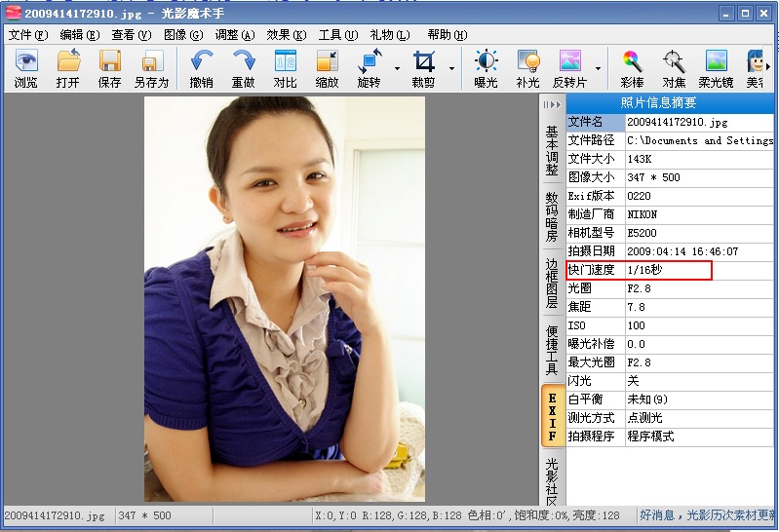Open the 彩棒 color wand tool
This screenshot has width=779, height=532.
click(632, 68)
